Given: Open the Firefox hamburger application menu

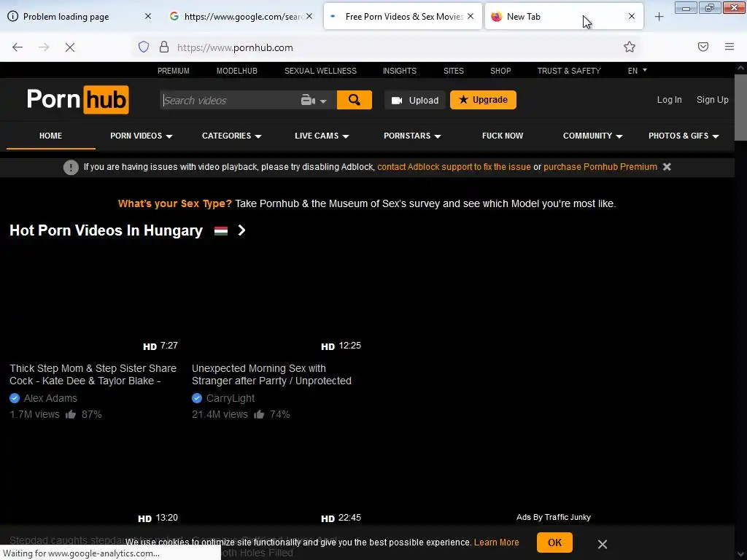Looking at the screenshot, I should click(x=729, y=47).
